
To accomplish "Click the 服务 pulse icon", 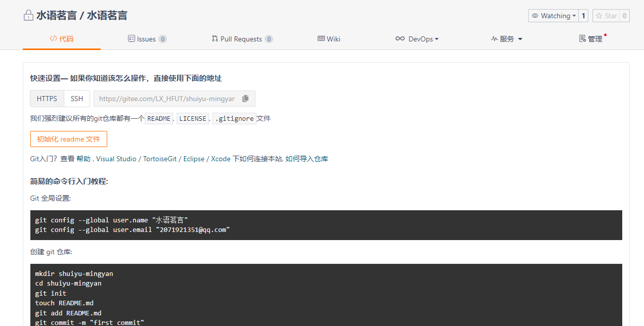I will coord(494,38).
